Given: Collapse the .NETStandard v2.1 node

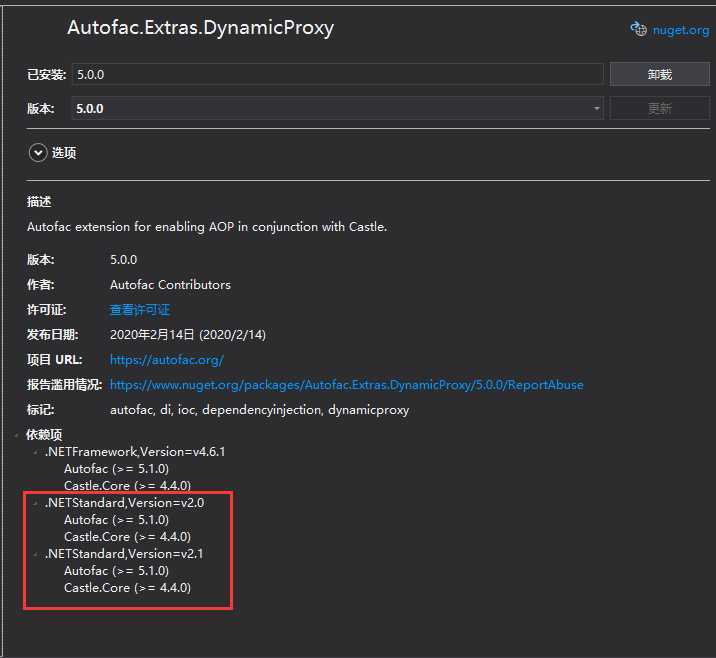Looking at the screenshot, I should pyautogui.click(x=35, y=554).
